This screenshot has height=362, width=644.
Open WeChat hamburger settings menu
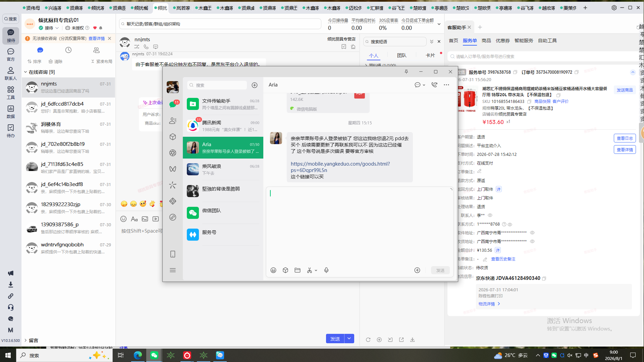pyautogui.click(x=173, y=270)
